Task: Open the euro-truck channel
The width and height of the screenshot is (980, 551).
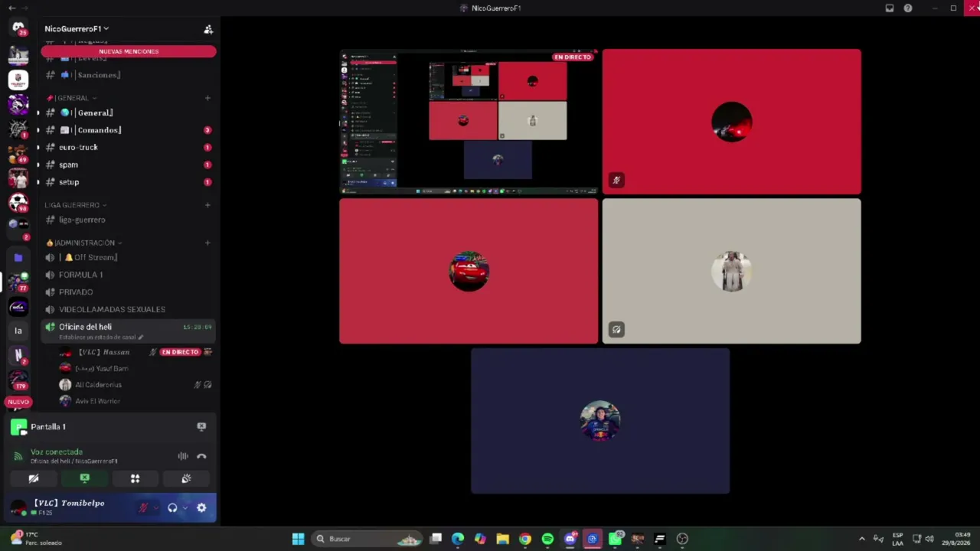Action: 129,147
